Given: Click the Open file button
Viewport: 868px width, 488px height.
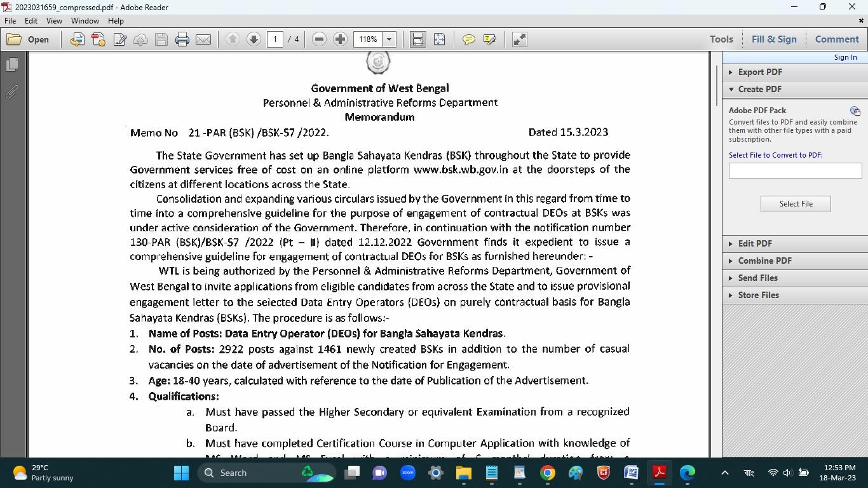Looking at the screenshot, I should (28, 39).
